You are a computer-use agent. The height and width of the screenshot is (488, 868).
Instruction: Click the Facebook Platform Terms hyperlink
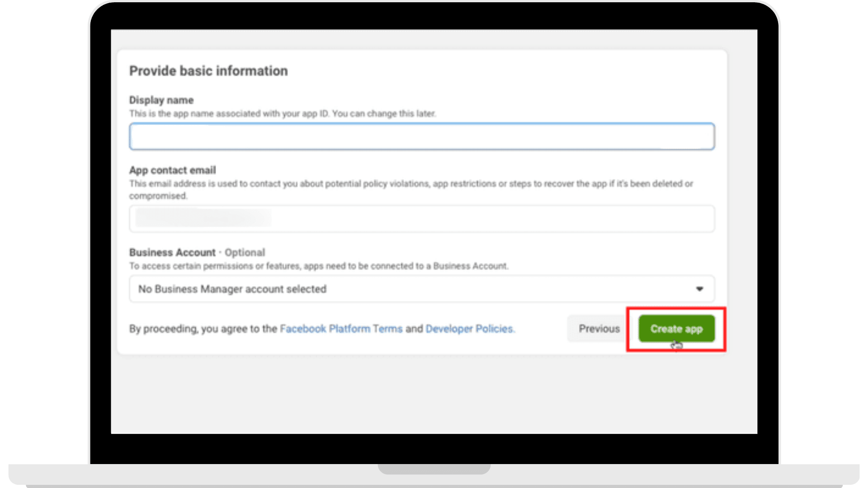tap(341, 328)
